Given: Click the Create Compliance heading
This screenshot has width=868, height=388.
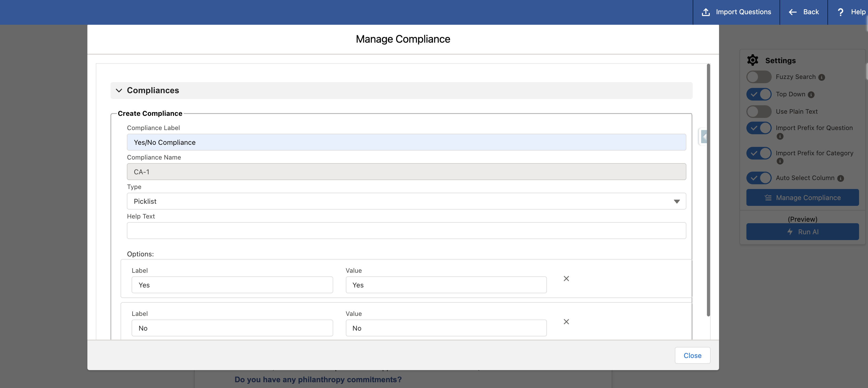Looking at the screenshot, I should [x=150, y=113].
